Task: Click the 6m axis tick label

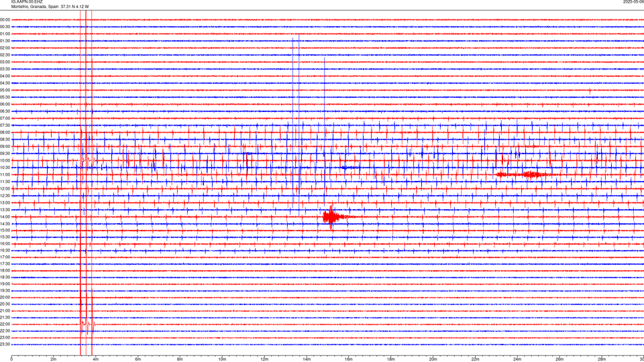Action: click(138, 359)
